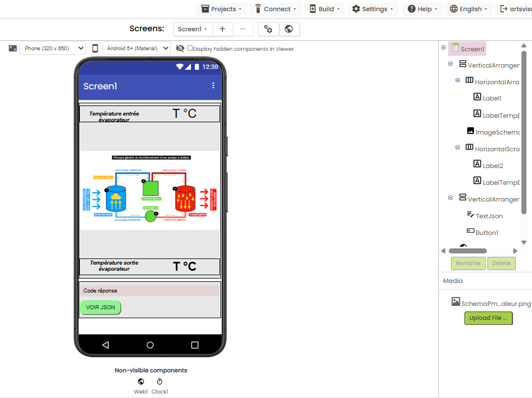The width and height of the screenshot is (532, 398).
Task: Select the ImageSchema component in tree
Action: point(496,132)
